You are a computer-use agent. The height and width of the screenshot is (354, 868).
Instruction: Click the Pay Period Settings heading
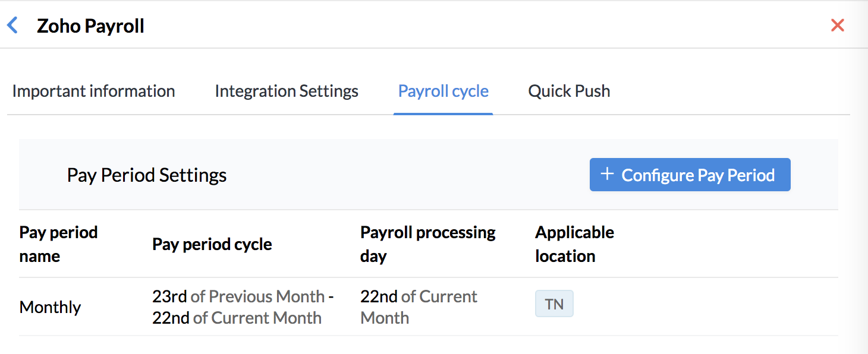click(x=146, y=175)
